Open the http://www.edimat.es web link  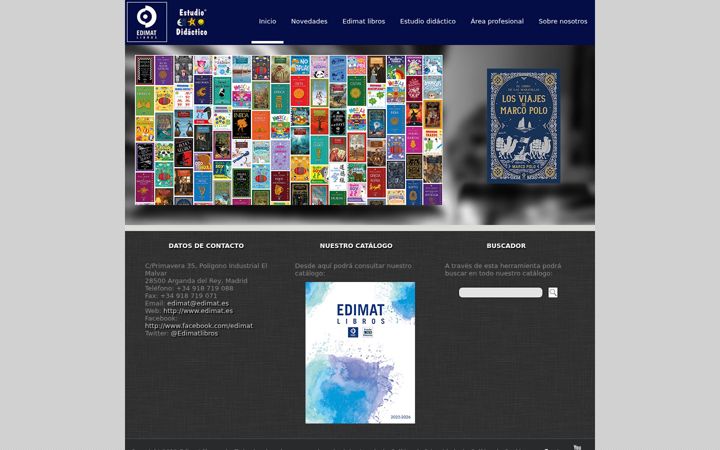pos(198,310)
